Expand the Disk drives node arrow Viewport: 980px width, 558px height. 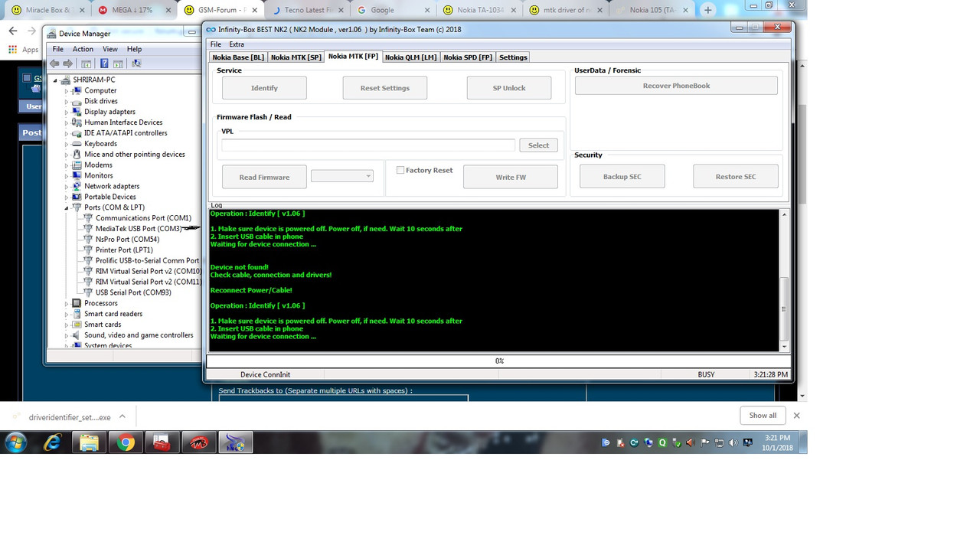pos(67,101)
